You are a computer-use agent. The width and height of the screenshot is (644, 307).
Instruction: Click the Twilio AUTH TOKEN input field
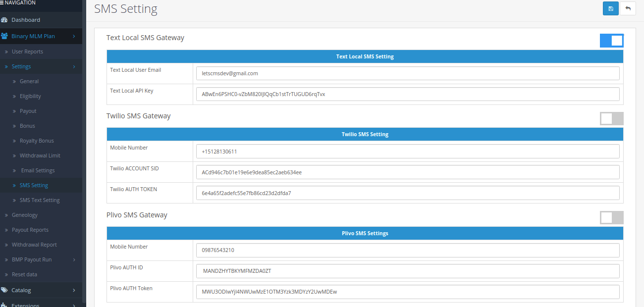pos(407,193)
